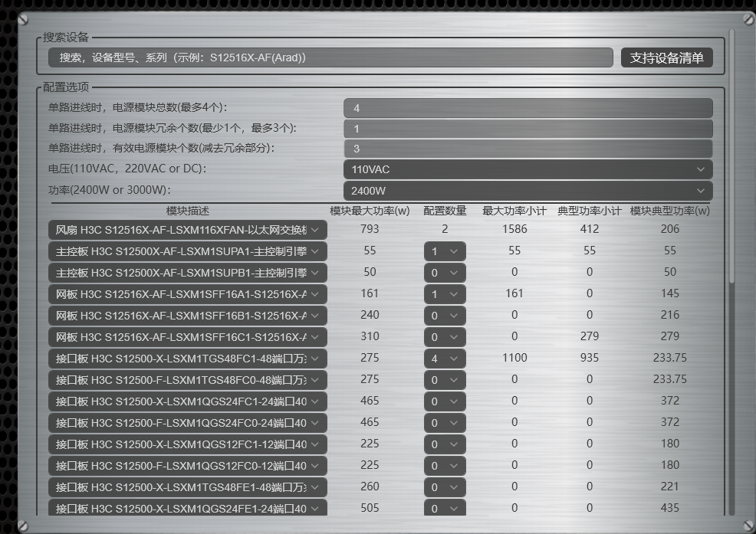Open the LSXM1SFF16A1 fabric board dropdown

click(188, 294)
